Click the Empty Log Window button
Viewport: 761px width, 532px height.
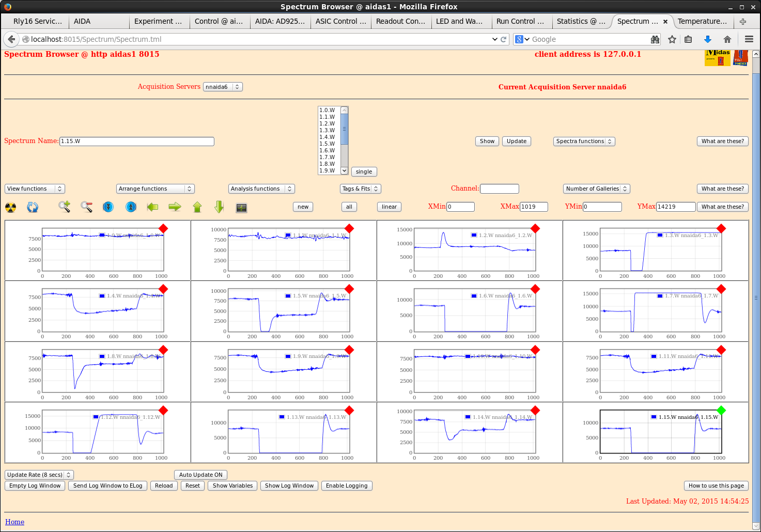click(35, 486)
